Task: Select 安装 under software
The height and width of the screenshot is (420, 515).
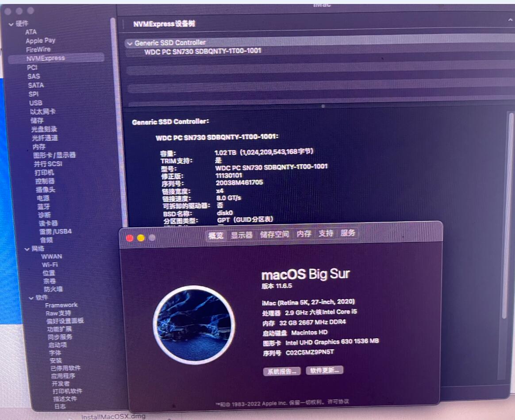Action: [56, 361]
